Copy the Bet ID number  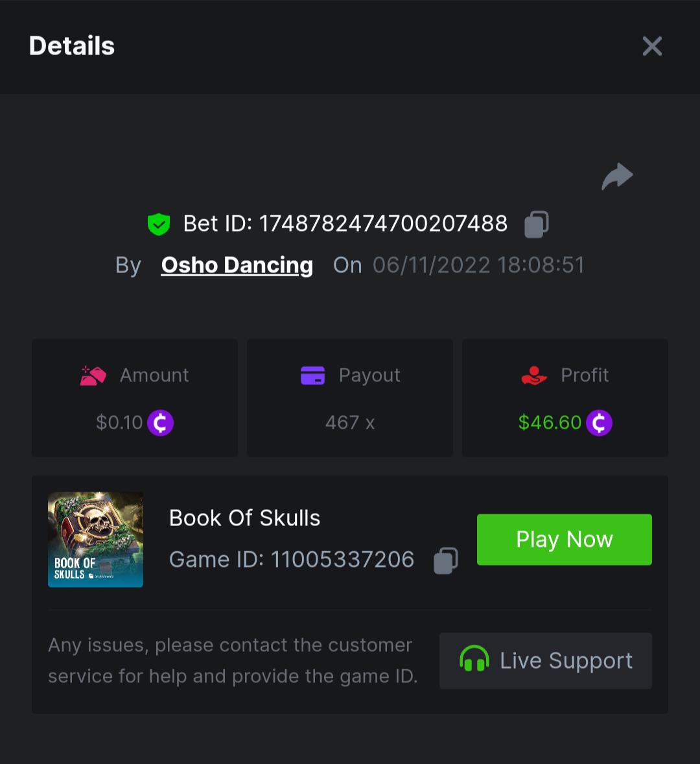pos(536,224)
